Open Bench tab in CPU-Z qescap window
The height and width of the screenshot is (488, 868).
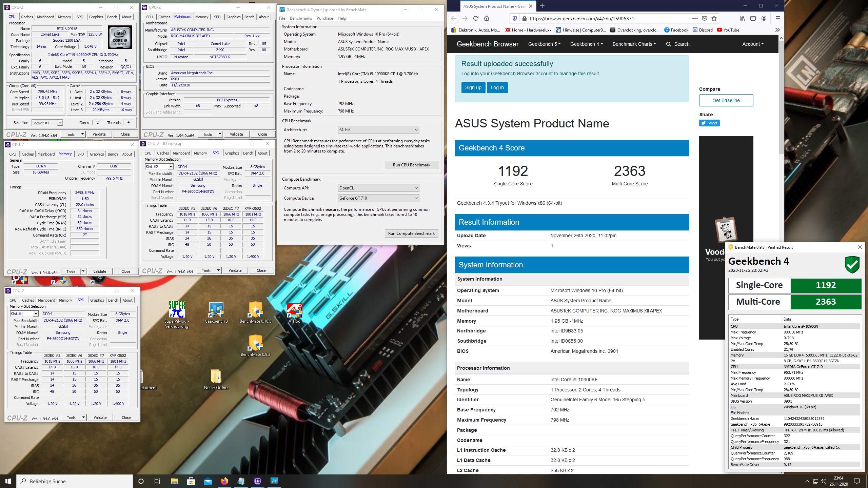pyautogui.click(x=248, y=153)
